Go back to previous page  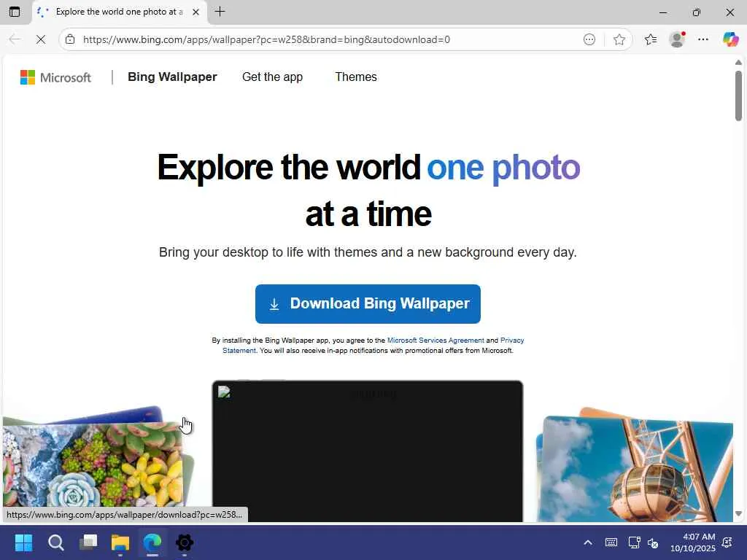[15, 39]
